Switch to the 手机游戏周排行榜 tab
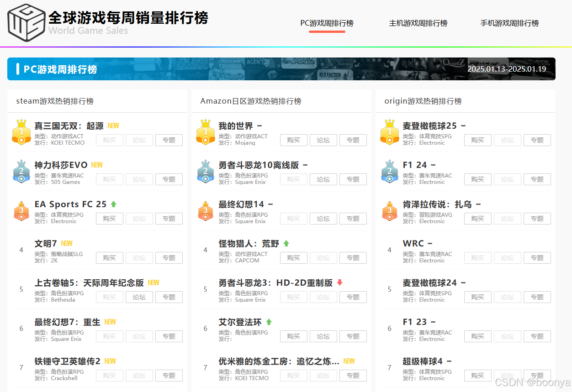This screenshot has height=392, width=572. (509, 23)
